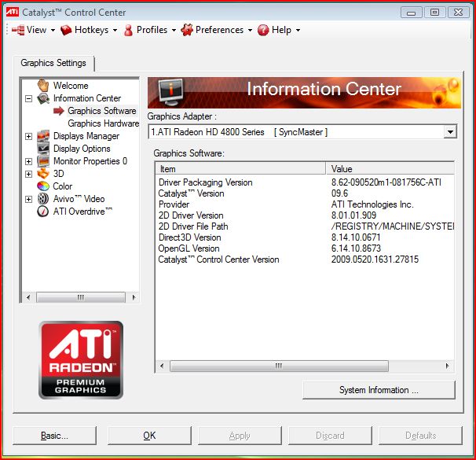The width and height of the screenshot is (476, 460).
Task: Click the Item column header
Action: coord(240,168)
